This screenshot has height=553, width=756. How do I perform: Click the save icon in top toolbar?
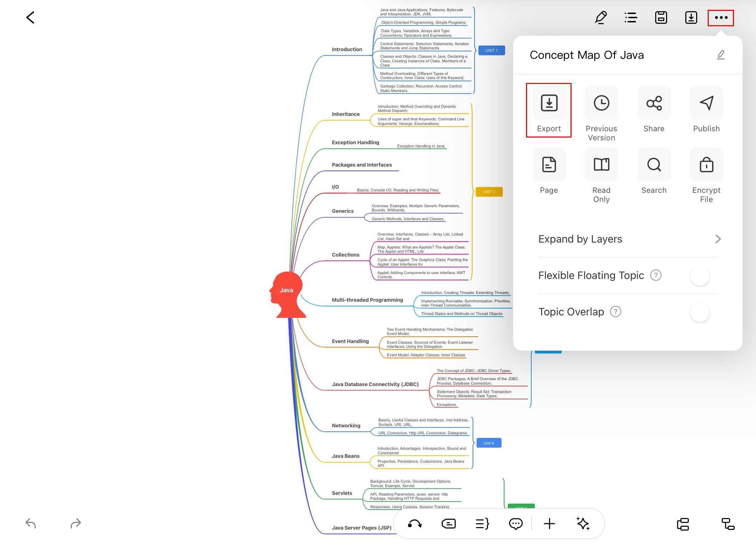[661, 17]
